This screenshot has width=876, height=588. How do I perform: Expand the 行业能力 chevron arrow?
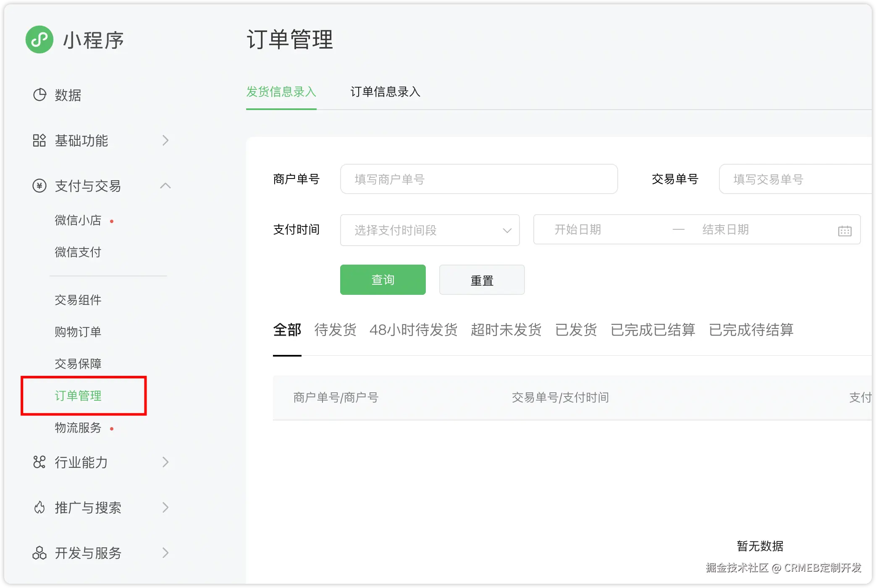(165, 462)
